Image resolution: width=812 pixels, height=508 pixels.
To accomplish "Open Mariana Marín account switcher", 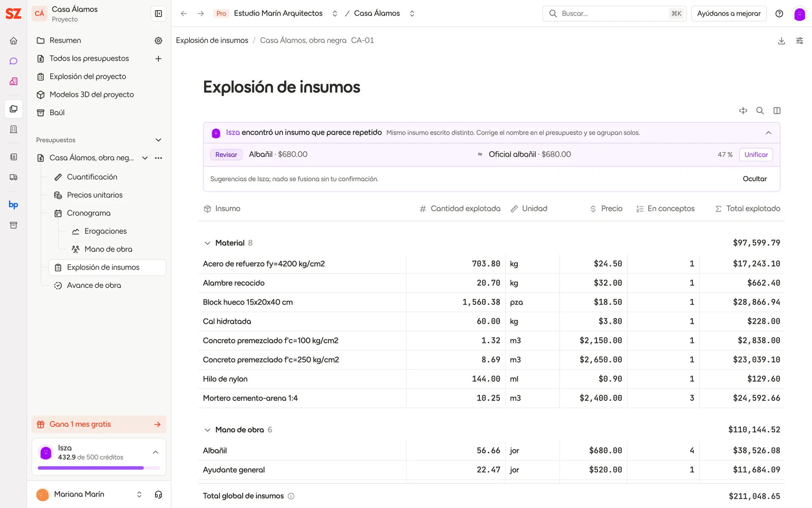I will click(x=139, y=494).
